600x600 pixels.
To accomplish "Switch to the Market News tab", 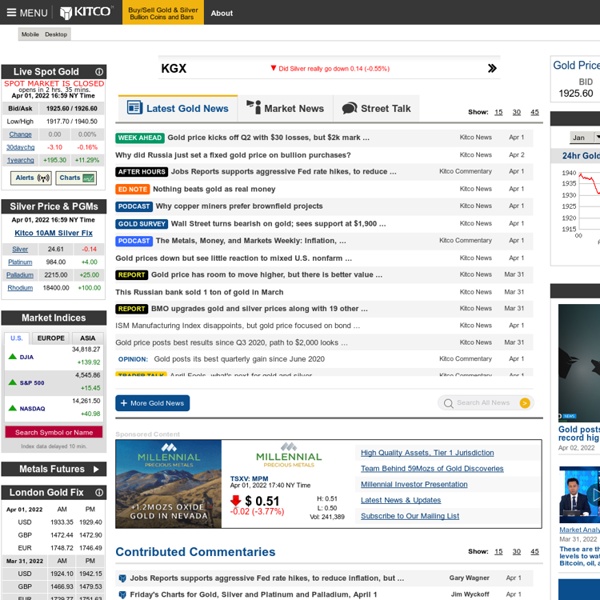I will pyautogui.click(x=285, y=108).
